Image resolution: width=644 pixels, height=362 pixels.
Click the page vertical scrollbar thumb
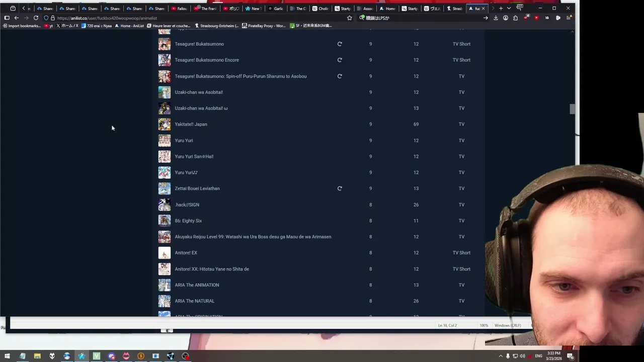tap(572, 109)
